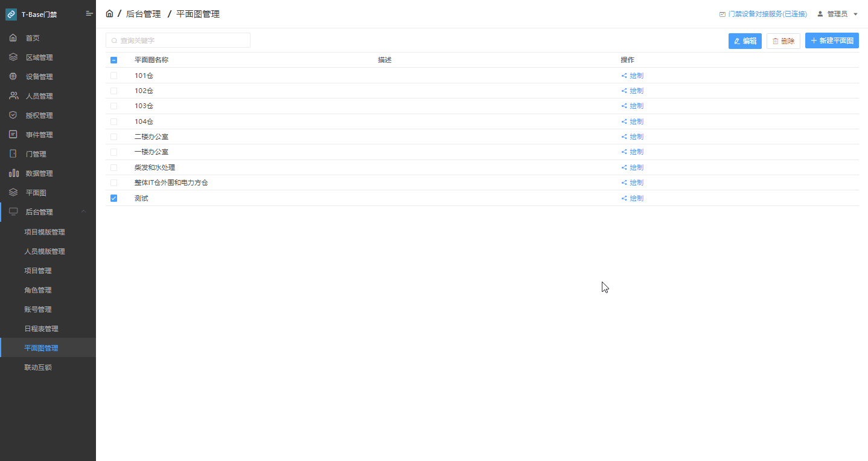Click the share icon in 测试 row
Viewport: 868px width, 461px height.
coord(624,198)
